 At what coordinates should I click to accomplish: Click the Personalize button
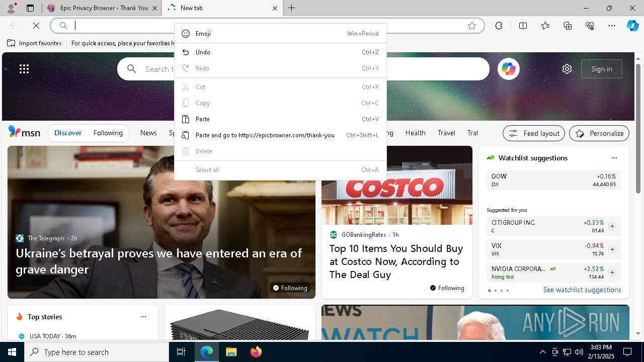599,133
